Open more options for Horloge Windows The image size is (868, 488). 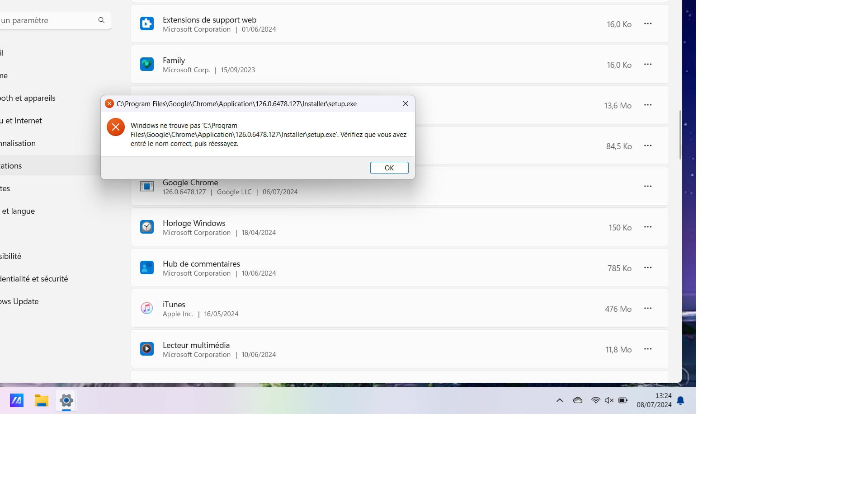[648, 227]
